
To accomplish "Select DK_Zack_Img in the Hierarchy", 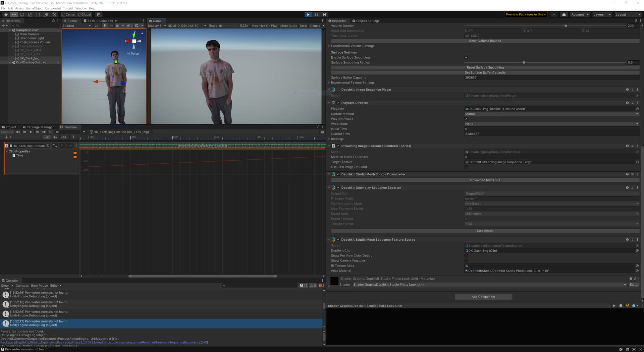I will pos(29,58).
